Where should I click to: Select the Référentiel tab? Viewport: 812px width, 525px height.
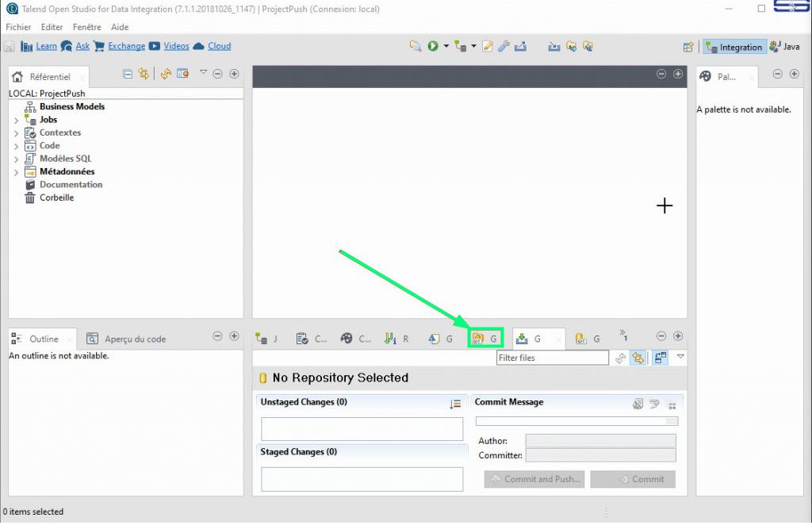click(49, 77)
